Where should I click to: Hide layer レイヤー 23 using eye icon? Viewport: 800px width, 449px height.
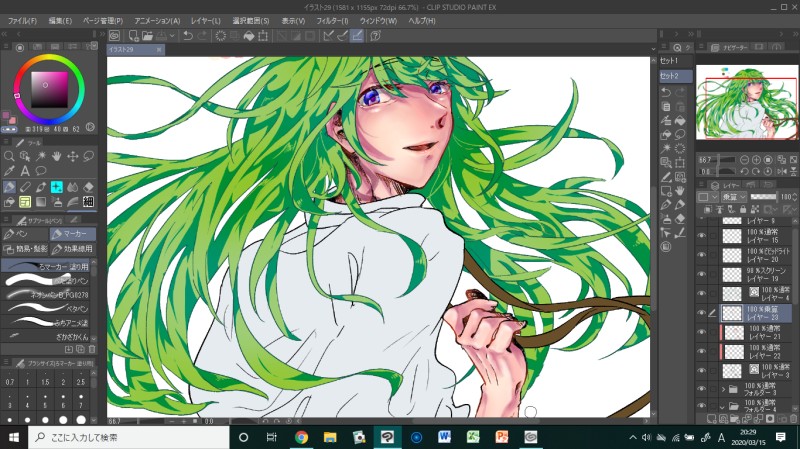702,313
